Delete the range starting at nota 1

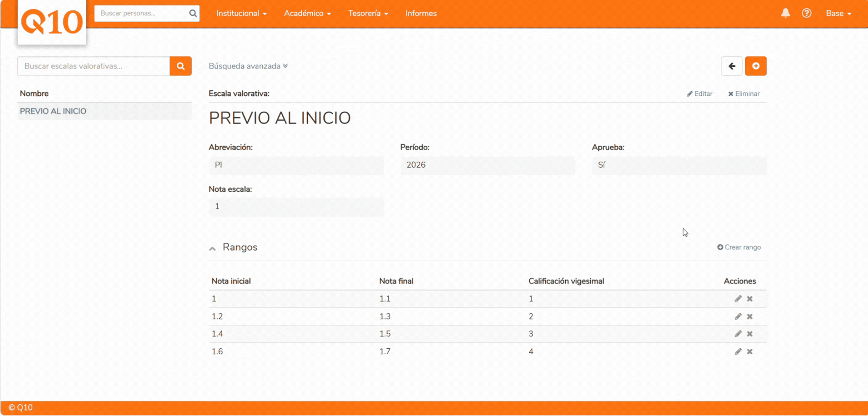[750, 299]
